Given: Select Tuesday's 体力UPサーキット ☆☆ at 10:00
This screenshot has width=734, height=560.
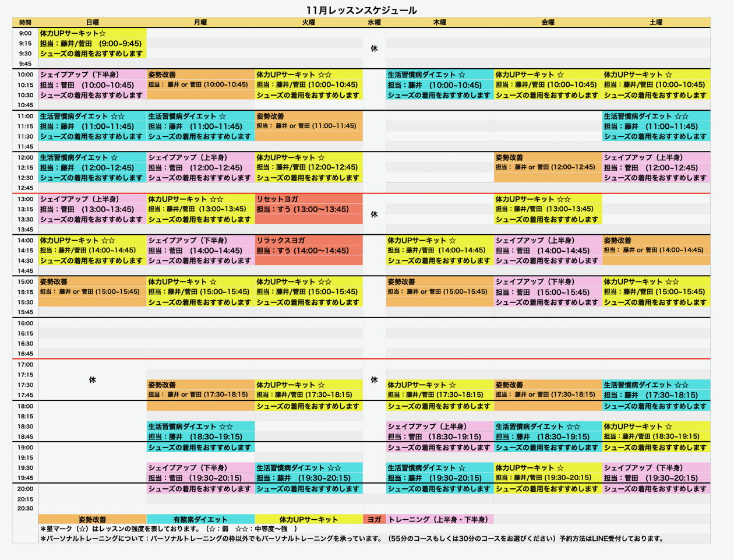Looking at the screenshot, I should [309, 75].
